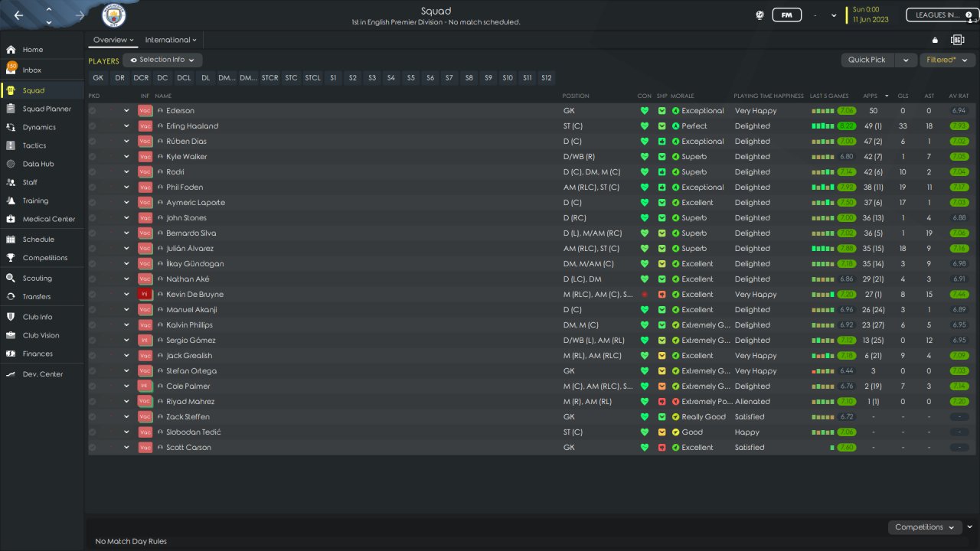Open İlkay Gündoğan's player name

coord(195,264)
